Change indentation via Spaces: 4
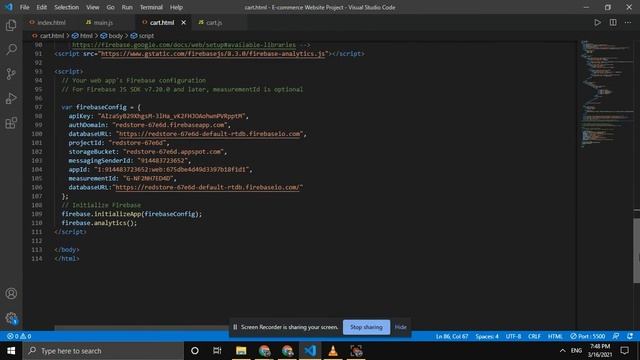Screen dimensions: 640x360 tap(487, 336)
